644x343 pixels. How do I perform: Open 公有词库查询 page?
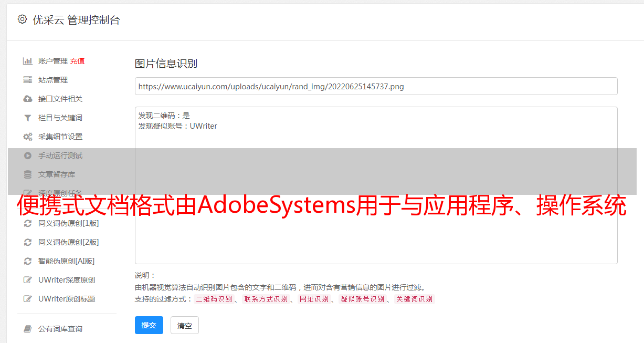coord(60,329)
